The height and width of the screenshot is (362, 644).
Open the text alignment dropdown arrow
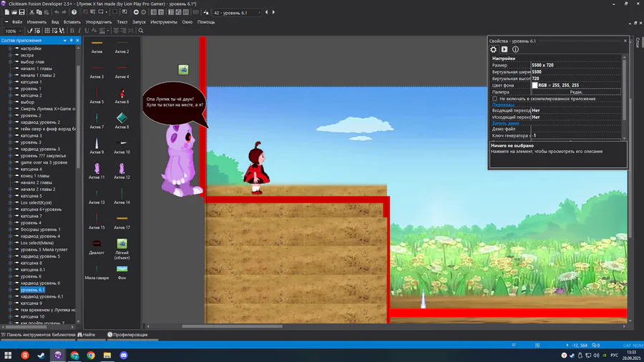pyautogui.click(x=107, y=31)
